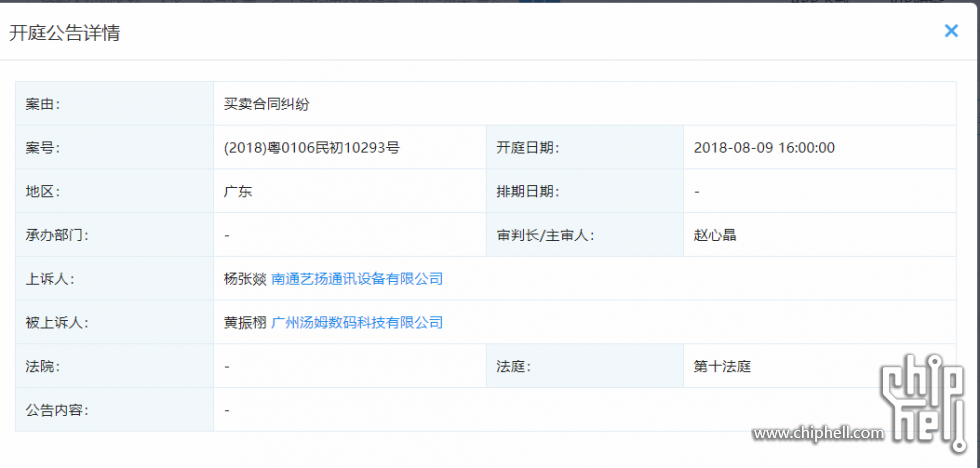Open 广州汤姆数码科技有限公司 company link
This screenshot has width=980, height=468.
(x=357, y=322)
